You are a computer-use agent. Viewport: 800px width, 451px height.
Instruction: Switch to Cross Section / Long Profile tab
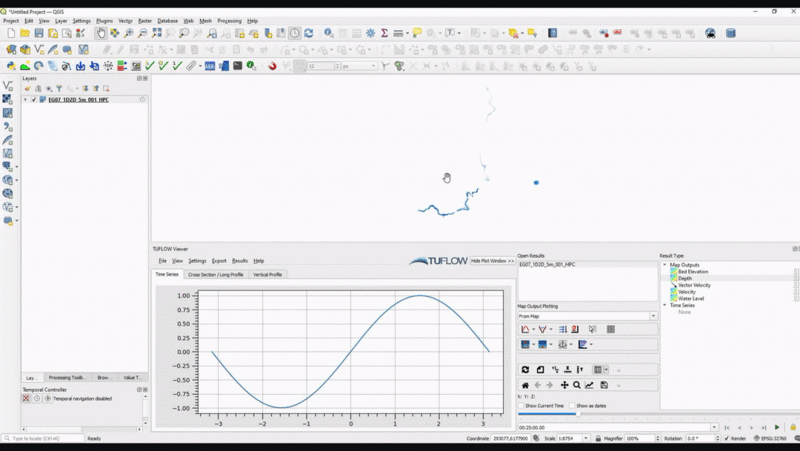pos(215,274)
